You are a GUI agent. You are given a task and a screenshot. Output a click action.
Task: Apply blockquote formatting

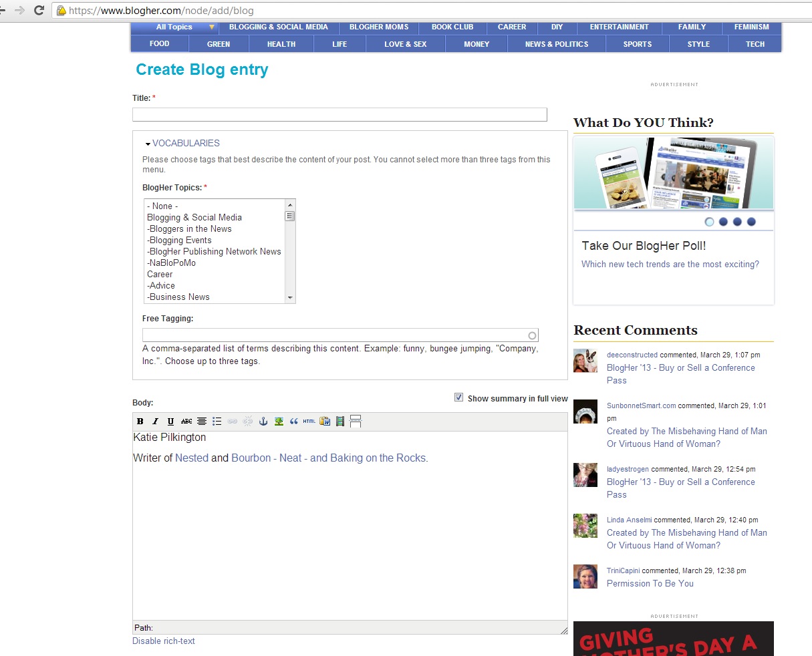pyautogui.click(x=293, y=422)
